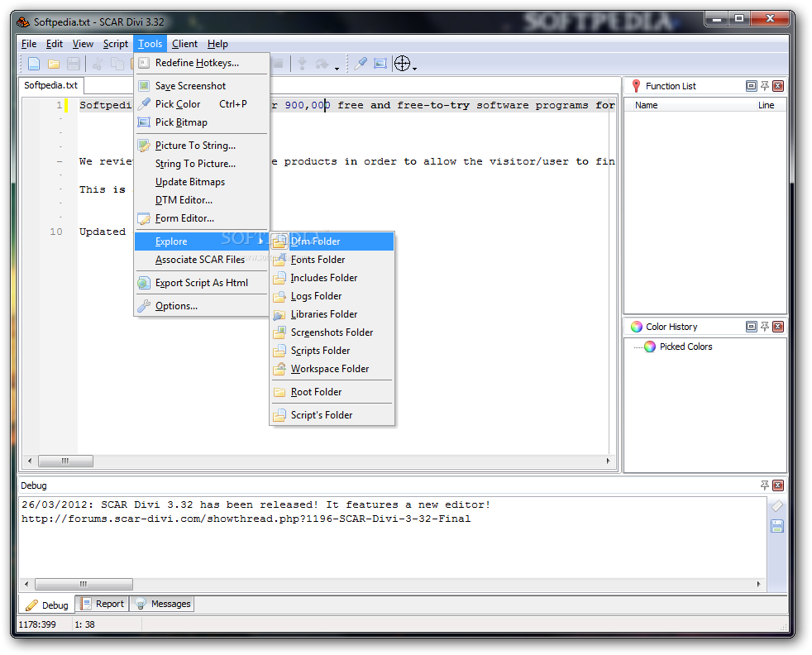Select Associate SCAR Files entry
812x655 pixels.
coord(202,260)
